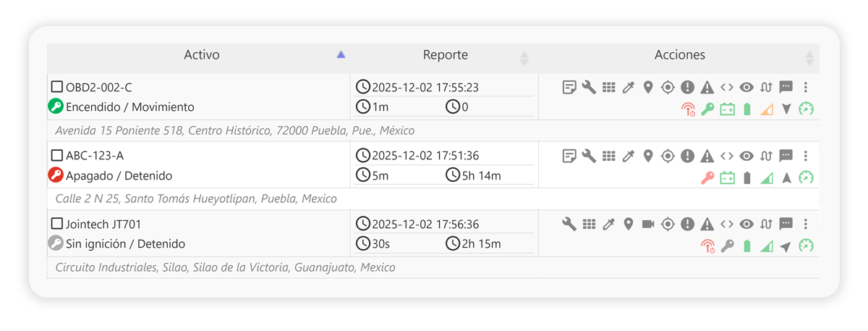Open the chat message icon for Jointech JT701
The image size is (868, 331).
(786, 225)
